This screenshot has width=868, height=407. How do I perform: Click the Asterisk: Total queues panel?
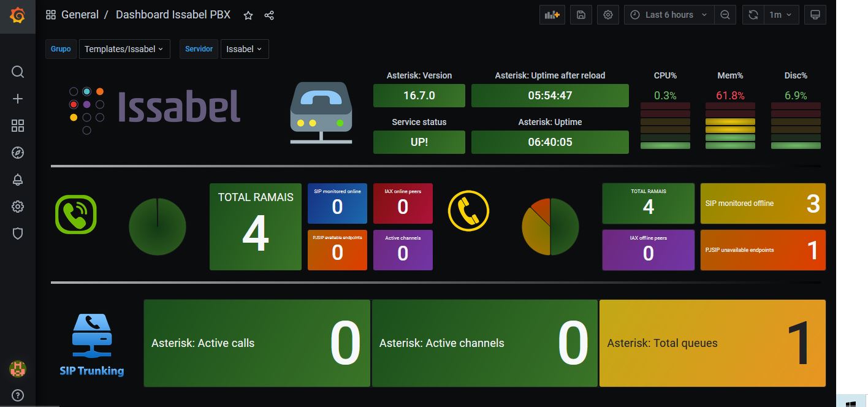coord(713,343)
